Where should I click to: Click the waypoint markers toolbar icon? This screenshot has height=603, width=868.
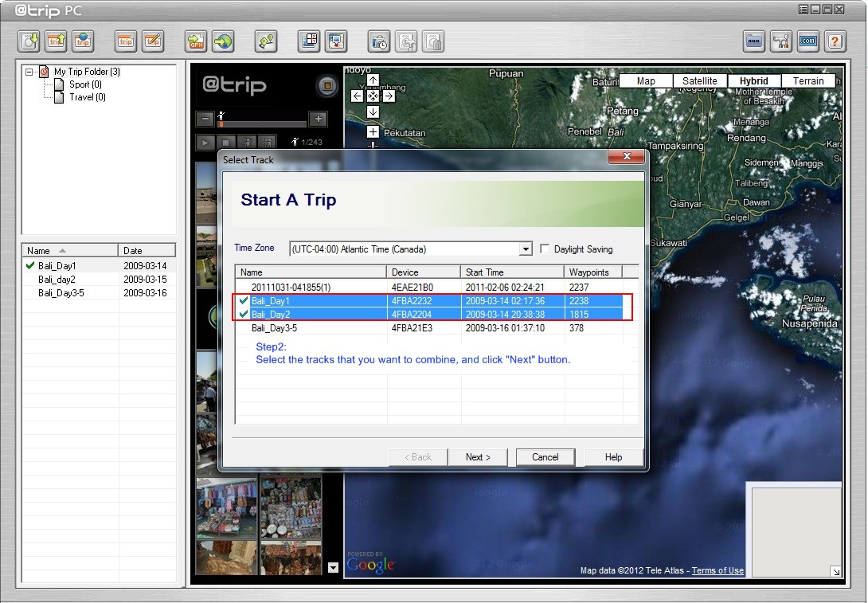(266, 41)
